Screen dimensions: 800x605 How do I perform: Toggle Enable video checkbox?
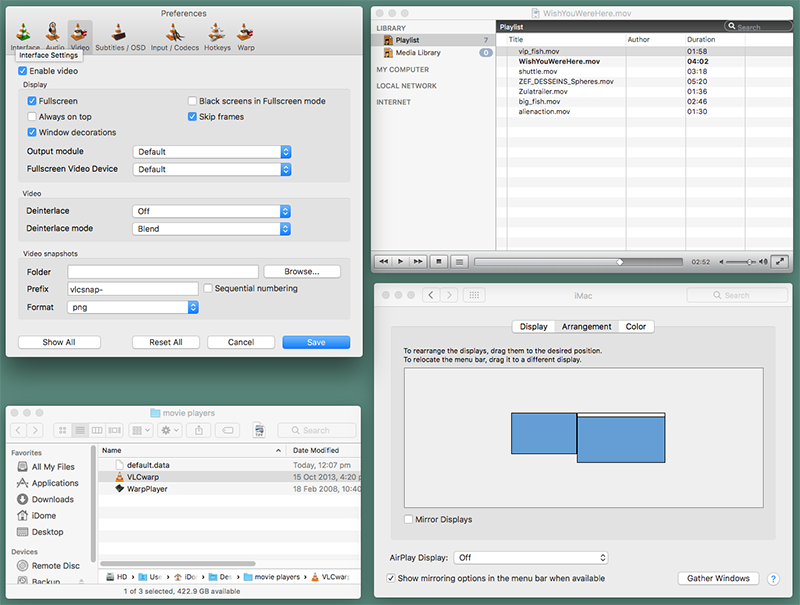[22, 71]
